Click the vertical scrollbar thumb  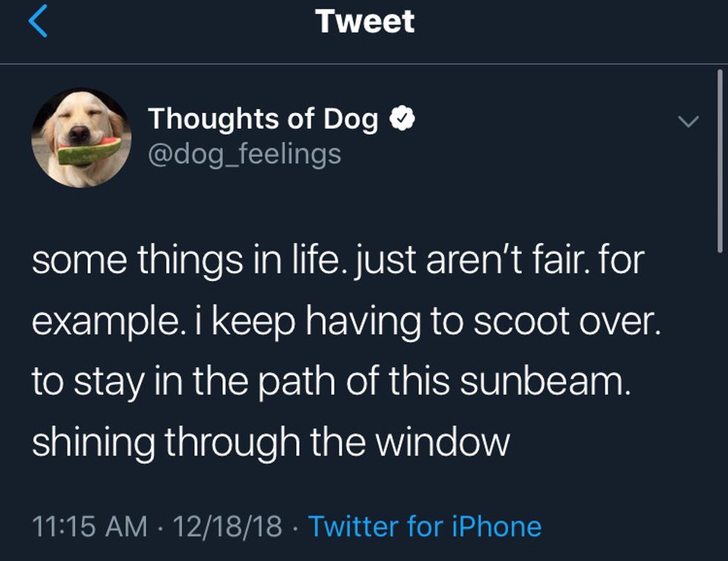coord(719,160)
